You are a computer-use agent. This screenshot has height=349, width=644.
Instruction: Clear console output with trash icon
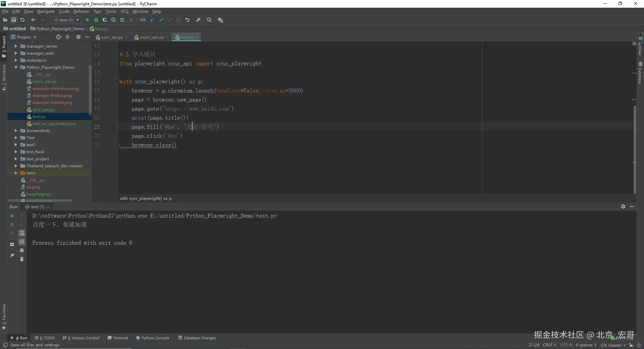coord(22,259)
